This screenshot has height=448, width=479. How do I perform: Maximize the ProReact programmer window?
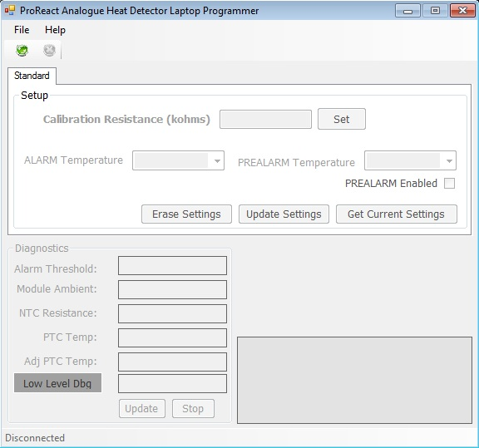435,11
